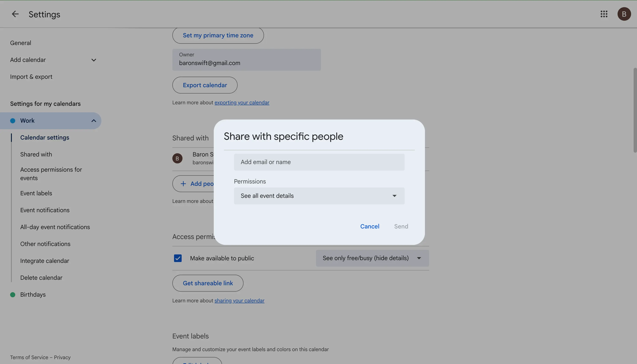Click the Send button in dialog

(x=401, y=227)
